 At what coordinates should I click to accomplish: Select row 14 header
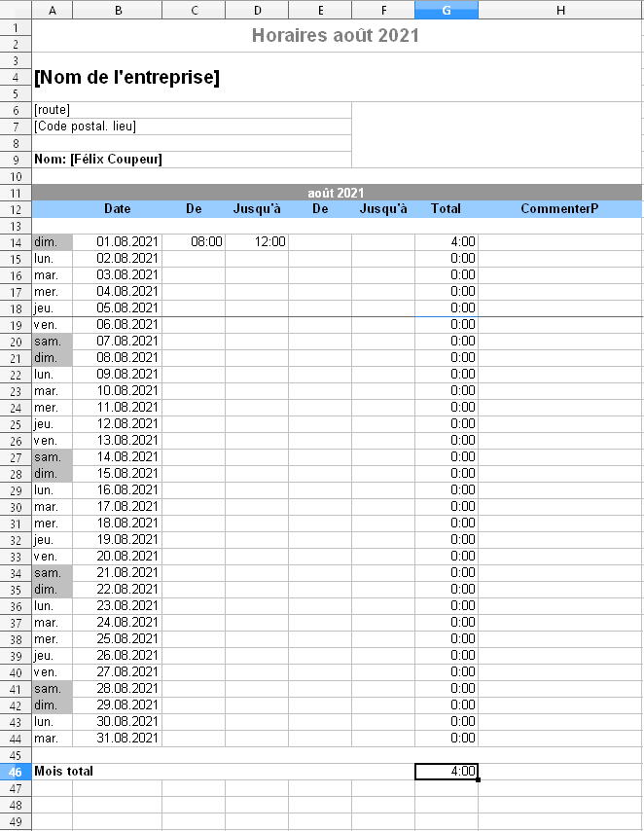pos(16,242)
